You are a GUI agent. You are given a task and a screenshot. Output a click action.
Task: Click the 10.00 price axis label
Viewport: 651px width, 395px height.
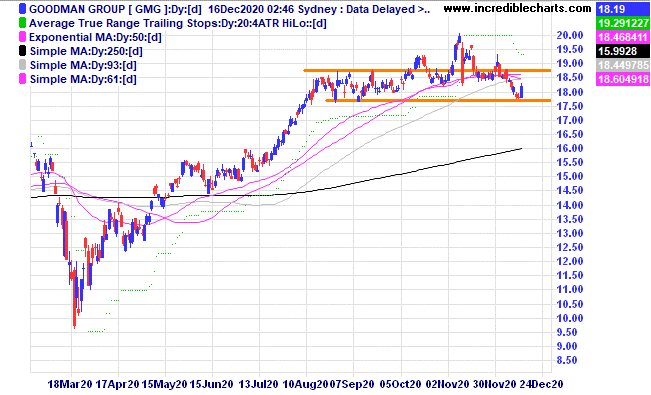(570, 318)
